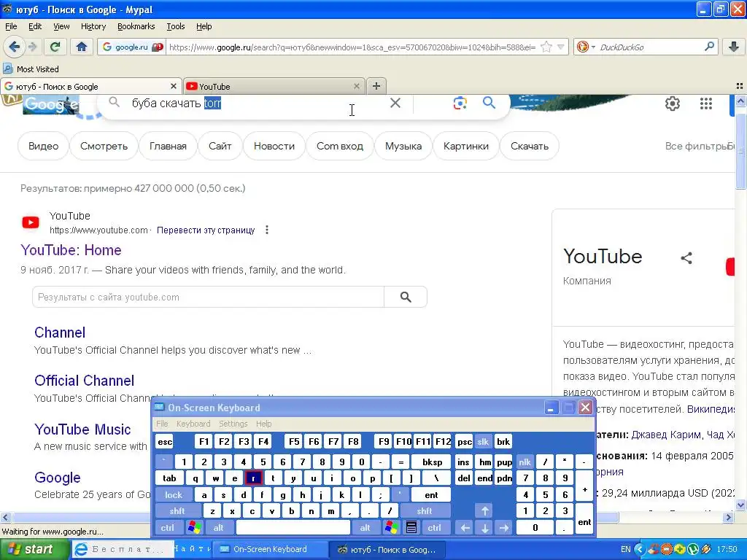Switch to On-Screen Keyboard taskbar button

pyautogui.click(x=270, y=550)
